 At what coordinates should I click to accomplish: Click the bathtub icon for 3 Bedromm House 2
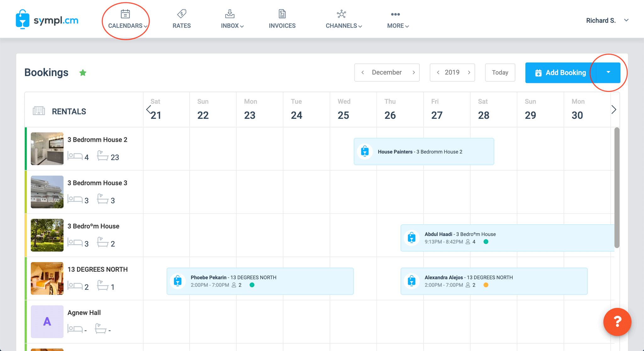103,156
